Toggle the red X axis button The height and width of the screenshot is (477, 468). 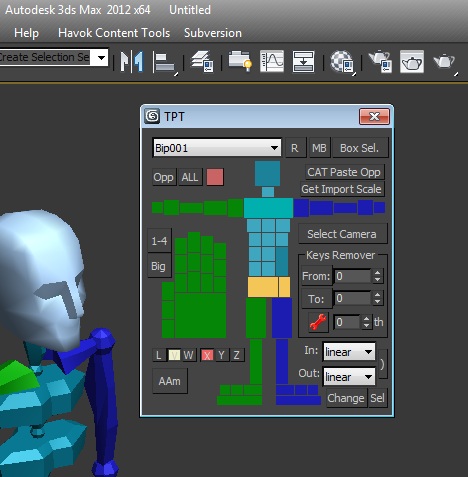click(x=207, y=355)
